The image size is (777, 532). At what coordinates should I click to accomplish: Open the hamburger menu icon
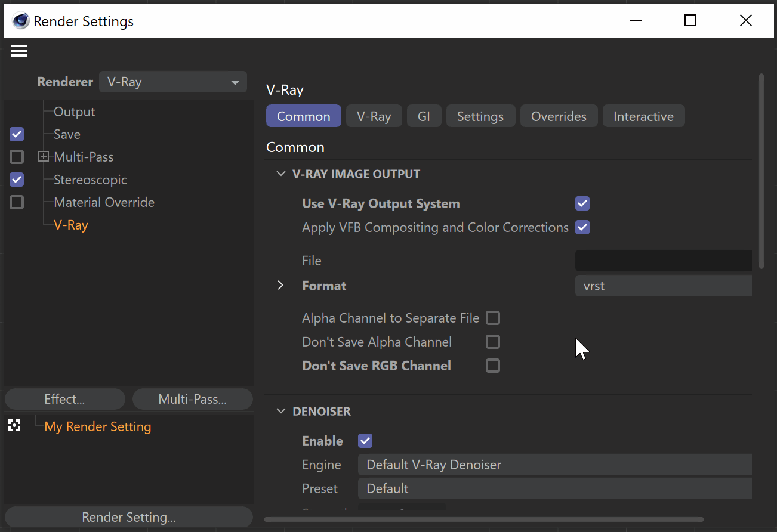(x=19, y=51)
